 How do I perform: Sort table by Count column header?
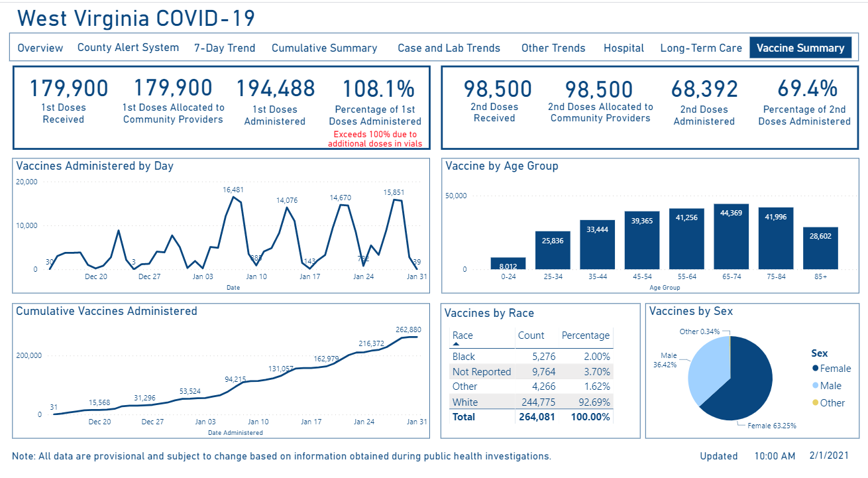tap(531, 335)
